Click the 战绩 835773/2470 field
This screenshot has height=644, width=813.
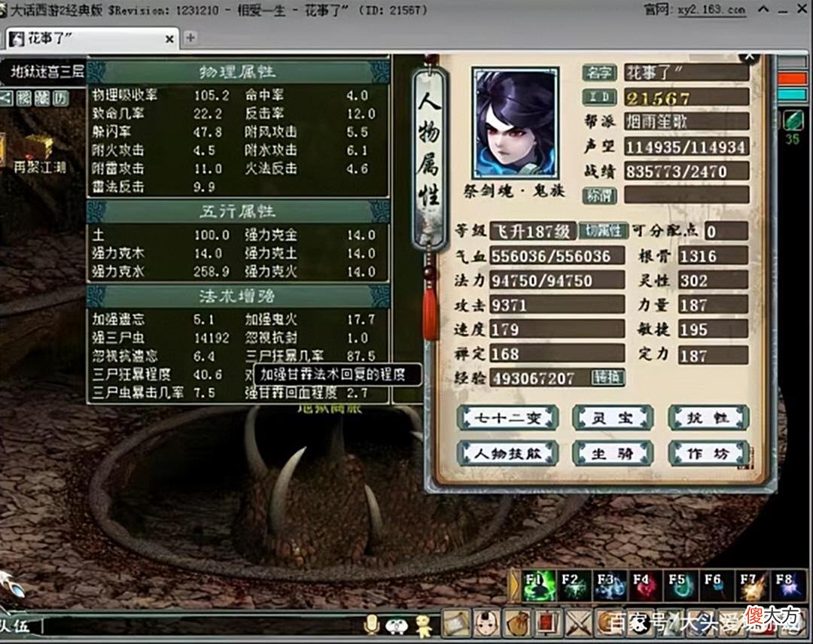[687, 171]
